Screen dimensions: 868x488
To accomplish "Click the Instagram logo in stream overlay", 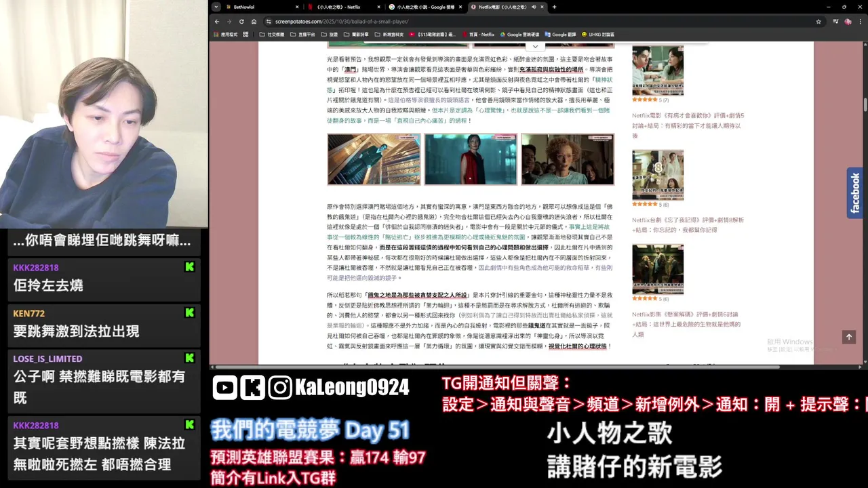I will pyautogui.click(x=280, y=387).
